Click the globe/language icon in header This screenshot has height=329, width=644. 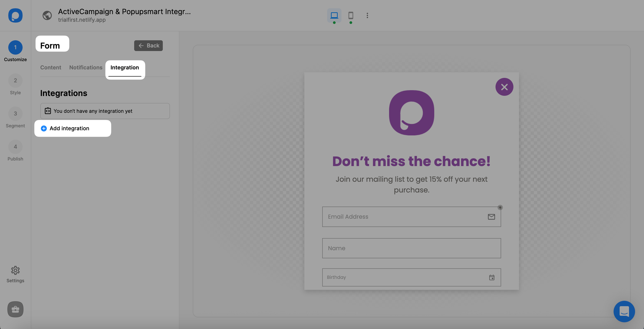(47, 15)
